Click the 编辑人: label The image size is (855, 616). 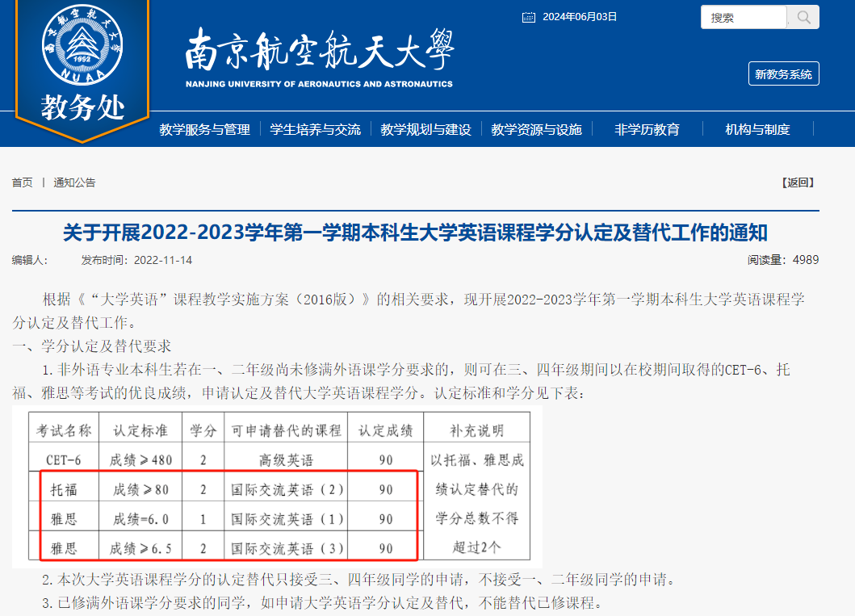pos(29,261)
